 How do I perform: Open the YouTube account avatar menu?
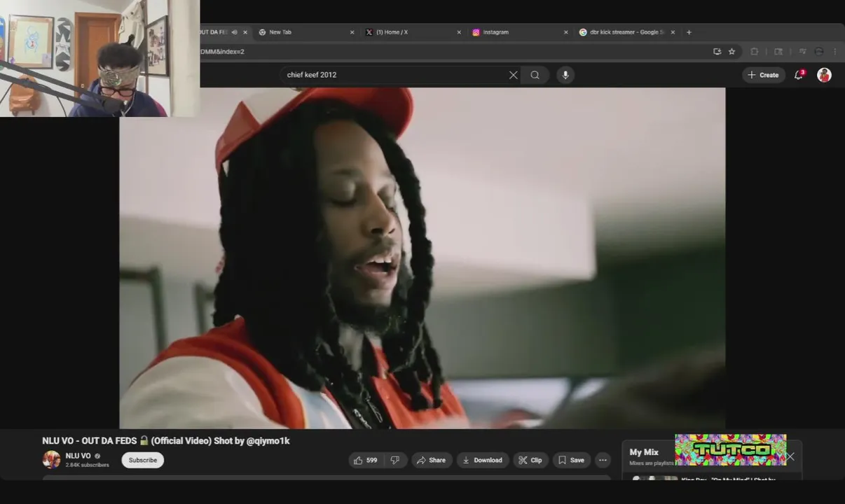pyautogui.click(x=824, y=75)
